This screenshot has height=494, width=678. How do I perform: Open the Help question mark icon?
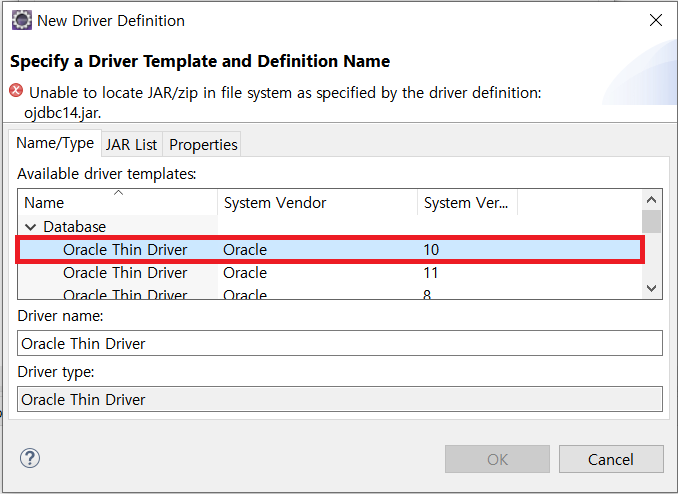(30, 458)
